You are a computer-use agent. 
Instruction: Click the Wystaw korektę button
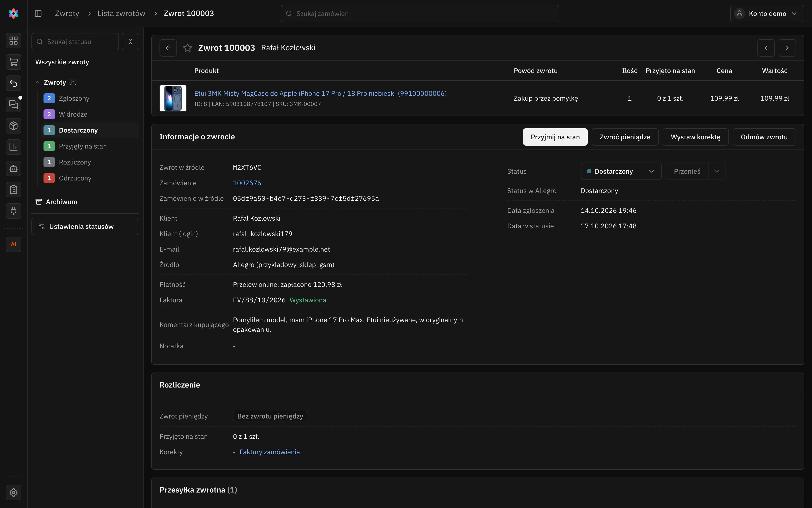[x=696, y=137]
